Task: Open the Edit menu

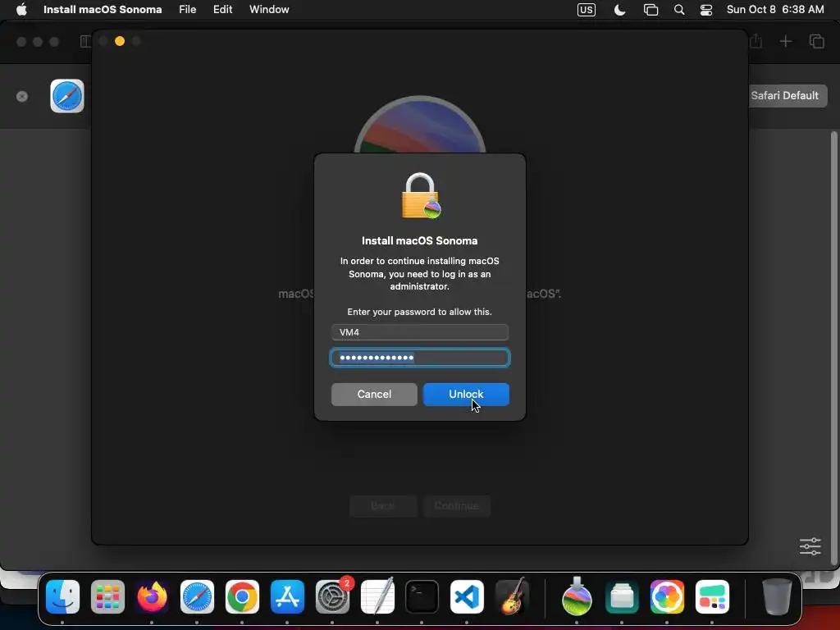Action: coord(222,10)
